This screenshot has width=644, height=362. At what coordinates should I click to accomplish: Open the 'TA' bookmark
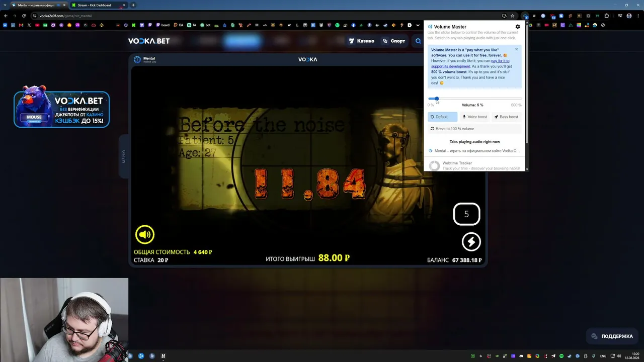(x=192, y=25)
